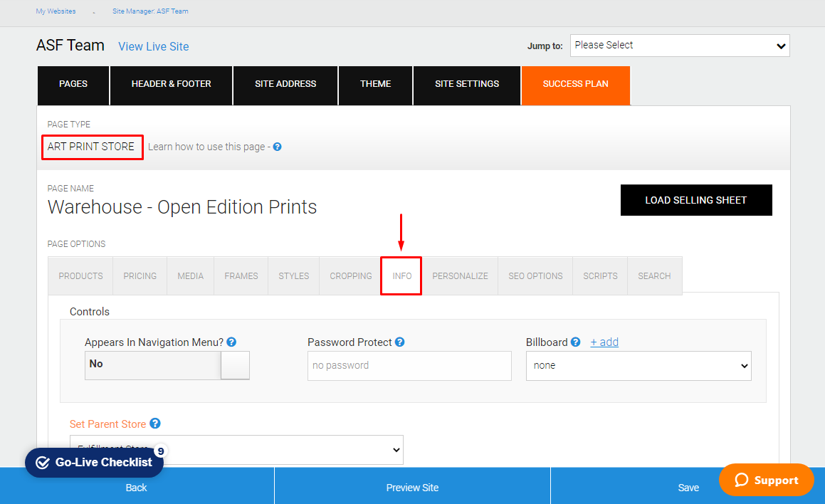Click help icon beside Learn how to use this page
The image size is (825, 504).
tap(277, 147)
